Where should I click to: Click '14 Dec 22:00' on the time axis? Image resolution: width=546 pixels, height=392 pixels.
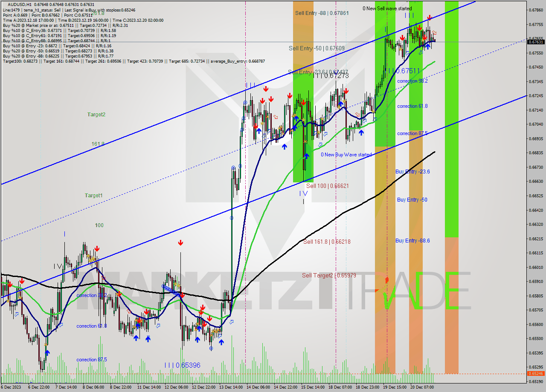285,387
